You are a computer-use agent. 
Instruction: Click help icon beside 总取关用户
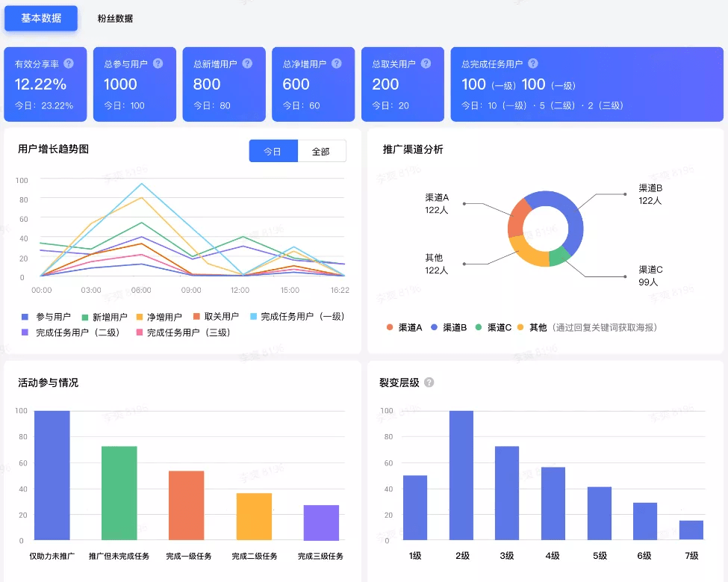click(x=426, y=64)
